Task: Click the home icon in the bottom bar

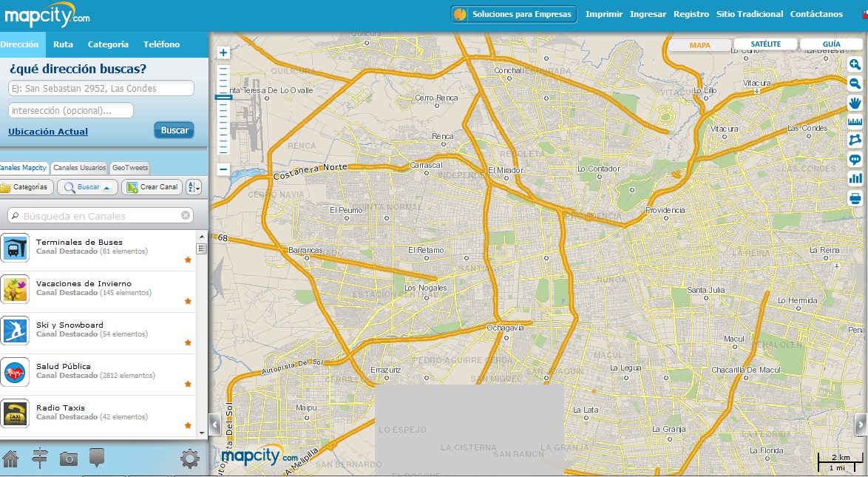Action: pyautogui.click(x=10, y=459)
